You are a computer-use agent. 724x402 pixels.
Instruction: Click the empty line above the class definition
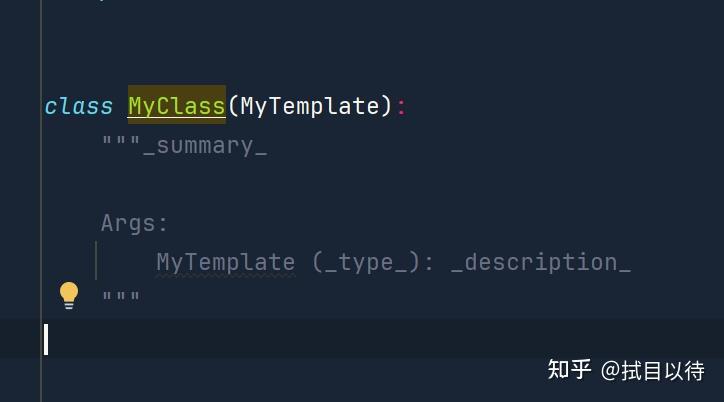[x=300, y=60]
